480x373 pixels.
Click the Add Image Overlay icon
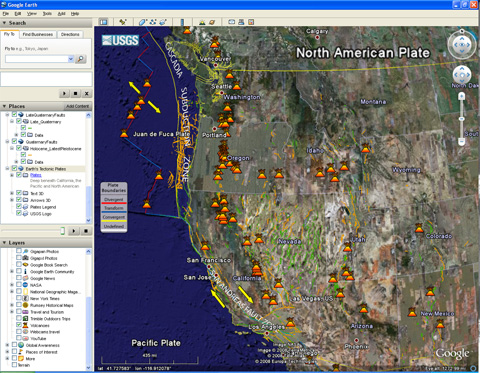point(163,22)
